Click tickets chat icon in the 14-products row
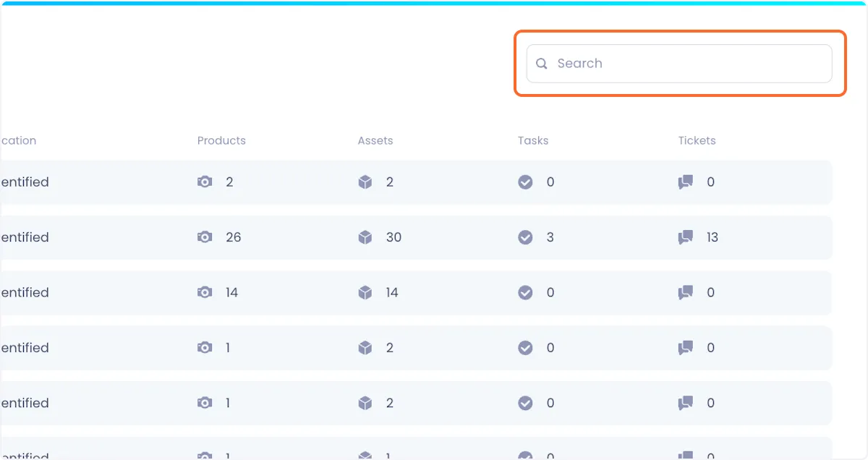The width and height of the screenshot is (868, 460). tap(686, 292)
